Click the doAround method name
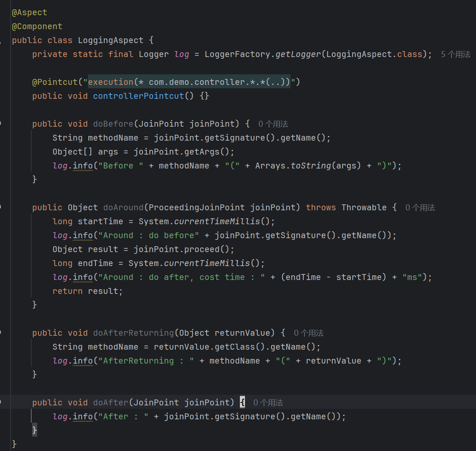The width and height of the screenshot is (476, 451). coord(123,208)
